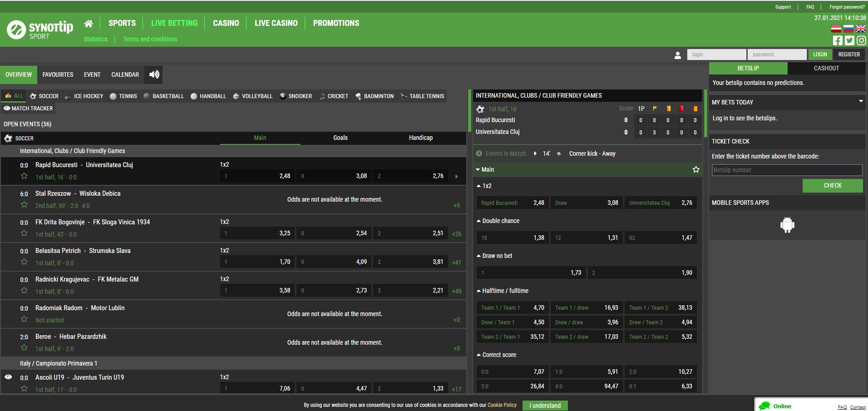Filter events by Snooker
Screen dimensions: 868x411
[296, 96]
